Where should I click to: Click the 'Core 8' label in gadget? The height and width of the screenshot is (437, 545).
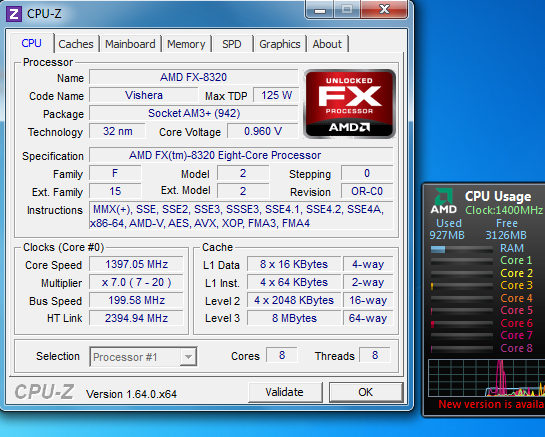point(516,348)
